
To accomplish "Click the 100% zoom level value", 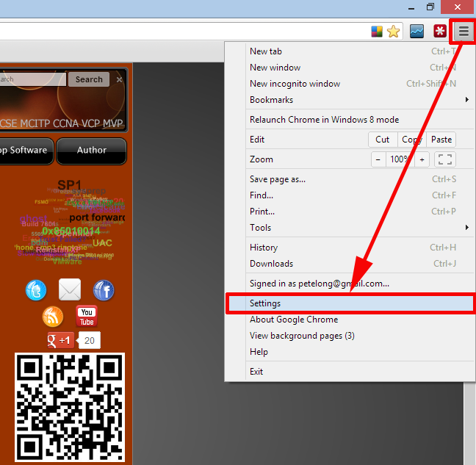I will coord(400,159).
